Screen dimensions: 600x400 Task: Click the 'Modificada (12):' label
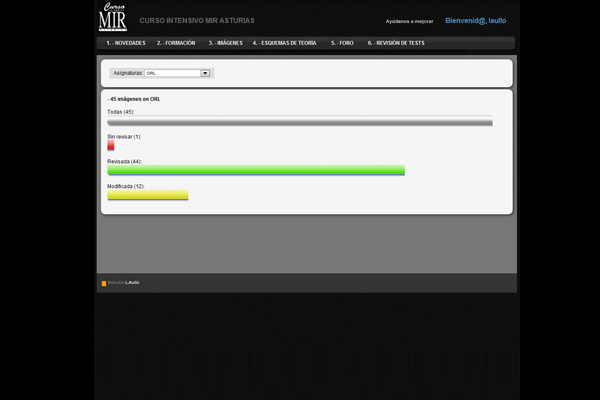coord(126,186)
